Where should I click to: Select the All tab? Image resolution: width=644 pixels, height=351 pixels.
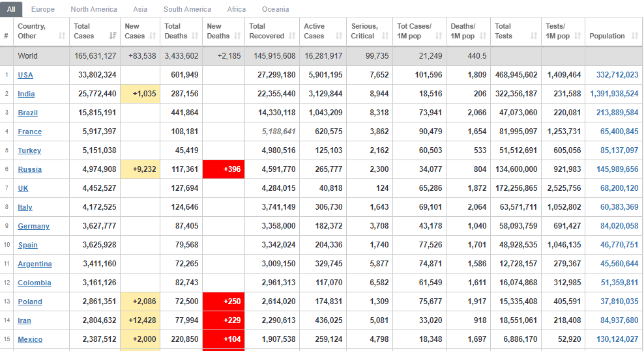[x=11, y=9]
